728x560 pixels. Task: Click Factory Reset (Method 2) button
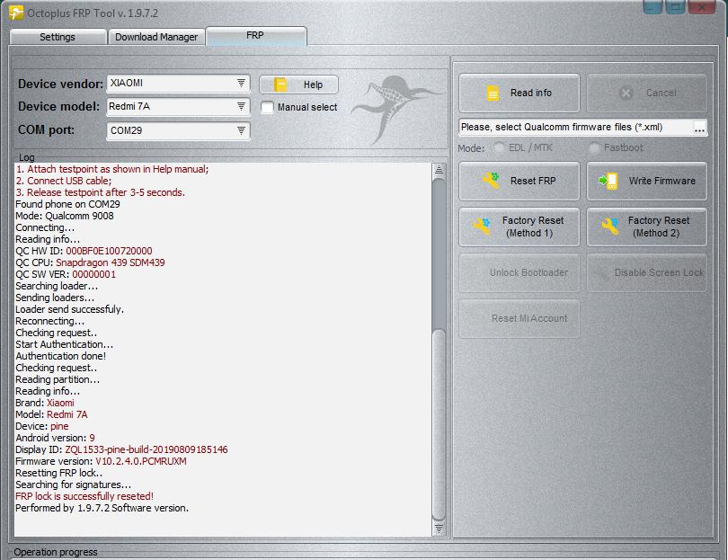pyautogui.click(x=647, y=227)
